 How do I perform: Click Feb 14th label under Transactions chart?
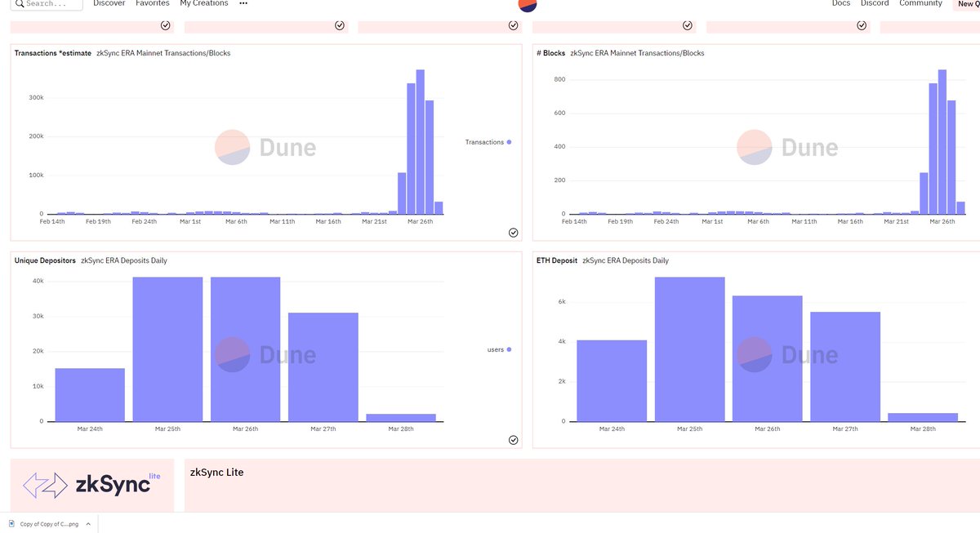tap(52, 221)
